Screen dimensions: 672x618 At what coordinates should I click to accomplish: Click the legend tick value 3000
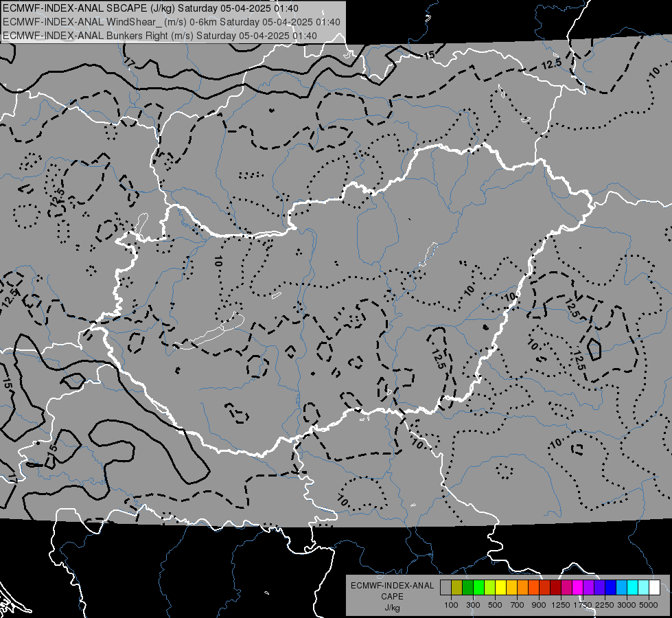626,605
